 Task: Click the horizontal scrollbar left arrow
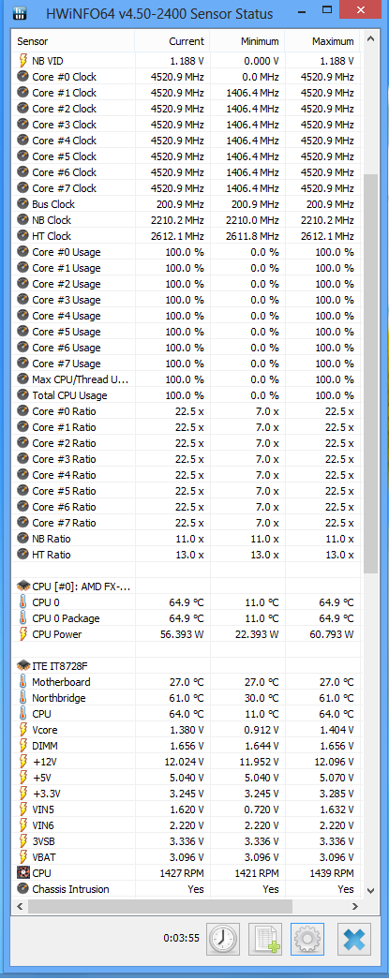pyautogui.click(x=20, y=906)
